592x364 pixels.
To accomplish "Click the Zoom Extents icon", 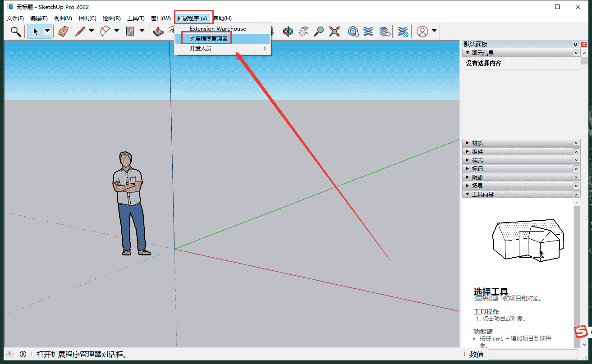I will point(334,32).
